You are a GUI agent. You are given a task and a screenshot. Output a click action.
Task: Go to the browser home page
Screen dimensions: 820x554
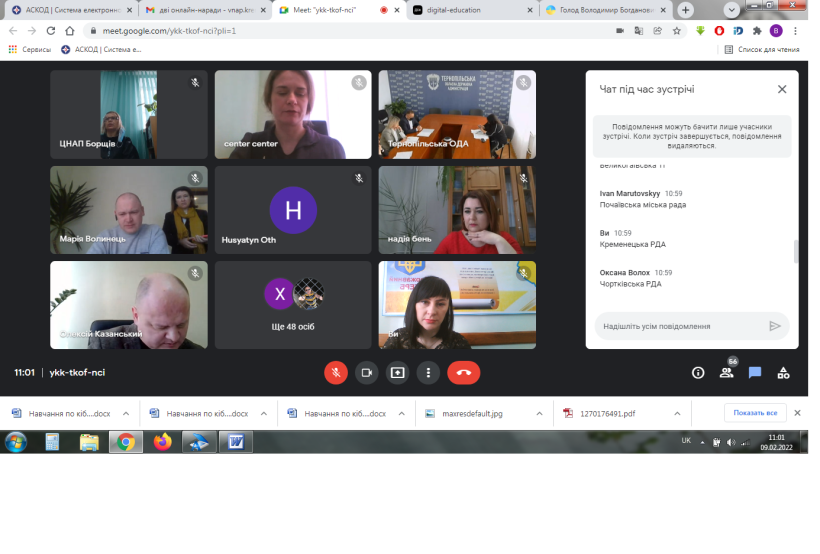coord(70,31)
